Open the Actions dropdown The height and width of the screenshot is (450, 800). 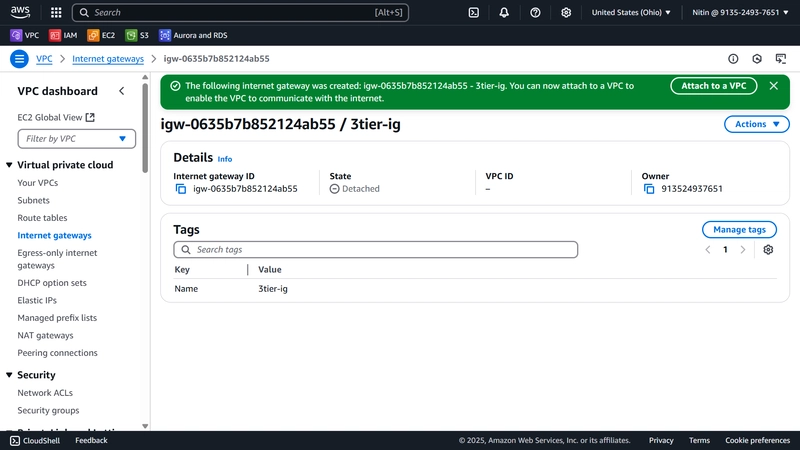pyautogui.click(x=757, y=124)
